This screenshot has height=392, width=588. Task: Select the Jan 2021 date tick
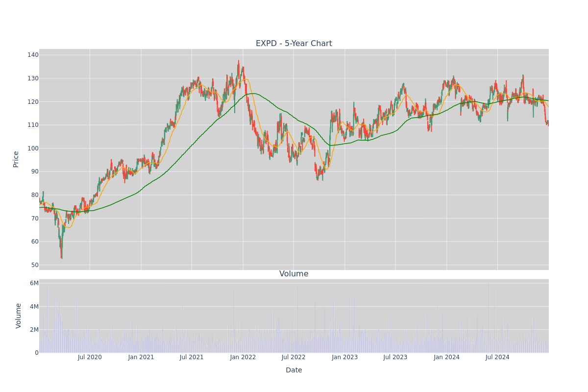(141, 357)
